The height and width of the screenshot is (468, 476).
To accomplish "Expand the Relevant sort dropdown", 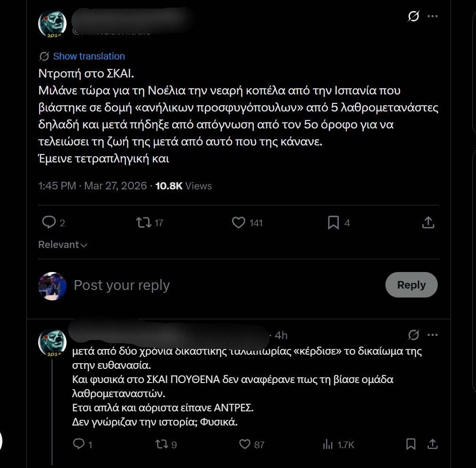I will pos(63,245).
